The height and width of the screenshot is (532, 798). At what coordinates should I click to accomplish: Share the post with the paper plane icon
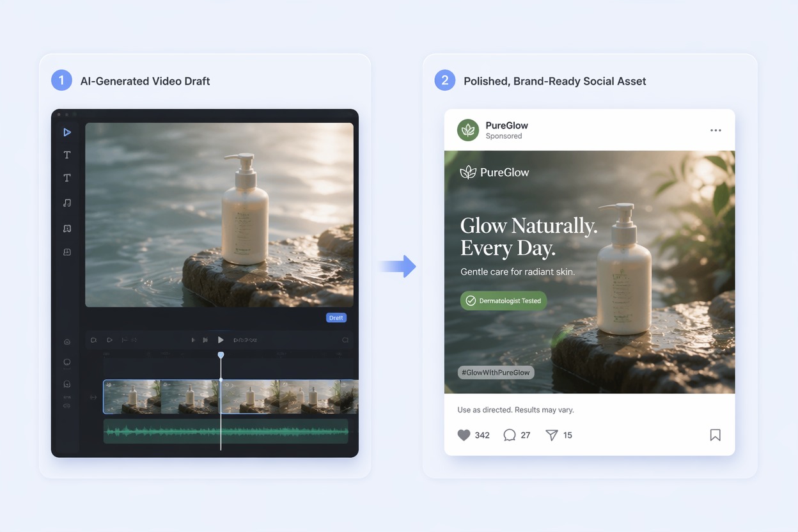[x=552, y=435]
